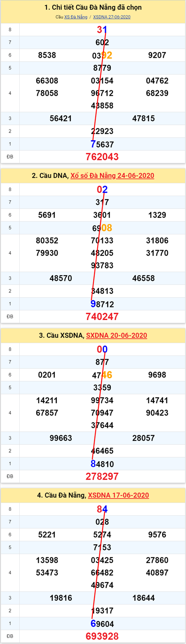Click third prize number 46558
Screen dimensions: 186x644
point(143,278)
